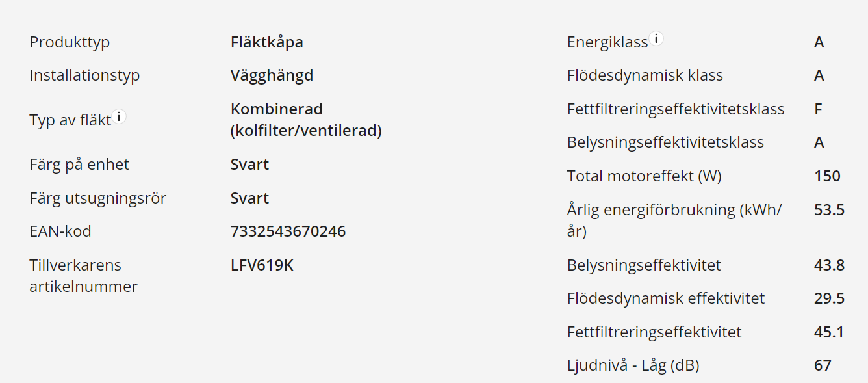Click the Produkttyp label

point(70,42)
